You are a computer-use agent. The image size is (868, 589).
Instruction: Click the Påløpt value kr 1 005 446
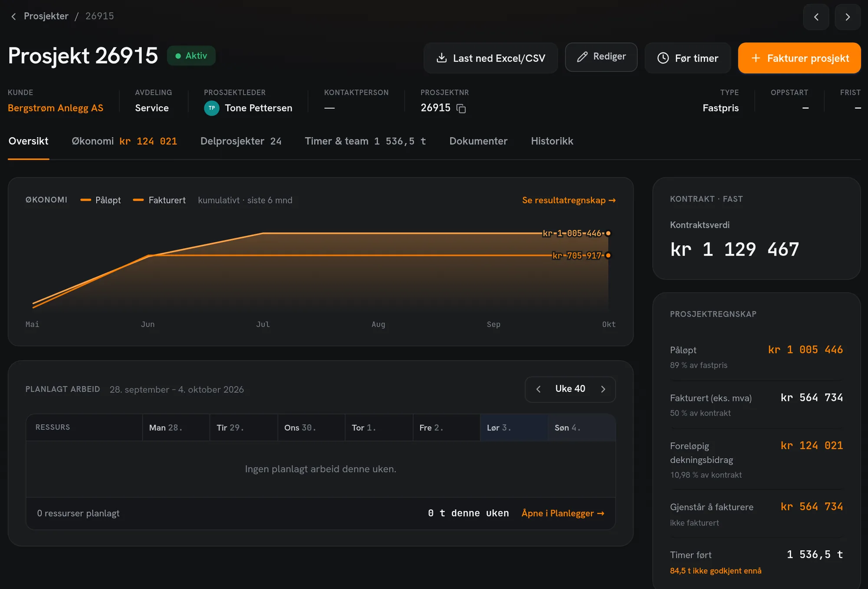click(x=805, y=350)
